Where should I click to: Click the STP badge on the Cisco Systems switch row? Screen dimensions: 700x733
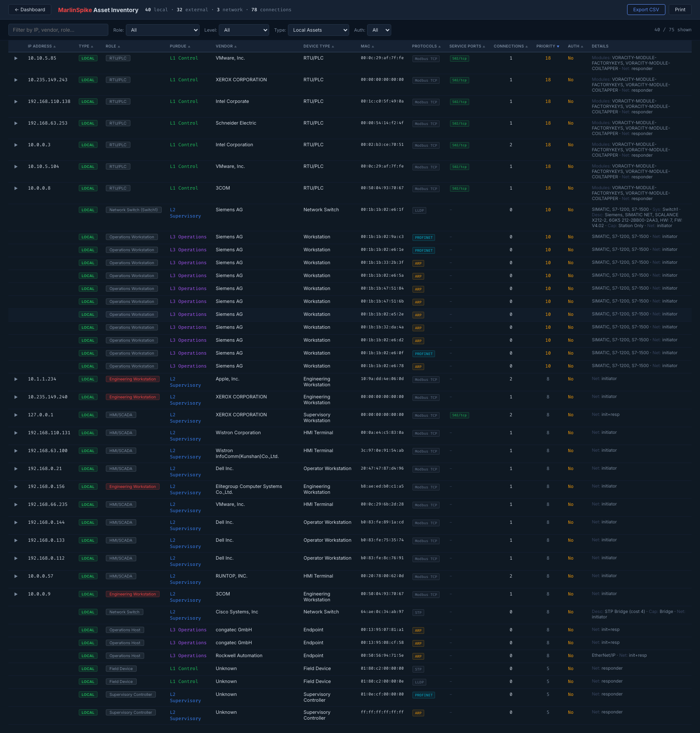418,613
